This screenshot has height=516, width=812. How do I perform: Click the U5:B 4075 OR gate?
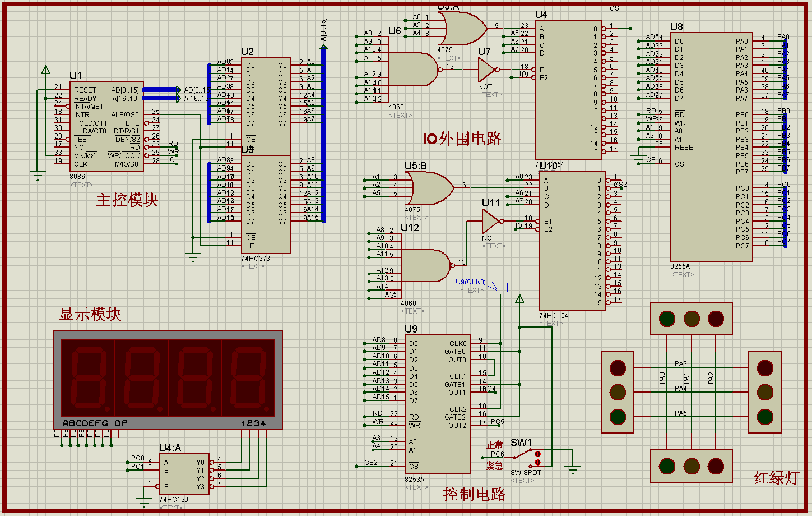pos(430,188)
